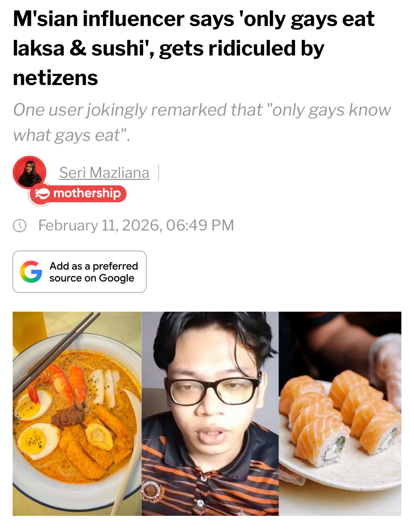Click the vertical divider after the author name
The width and height of the screenshot is (414, 532).
click(x=159, y=173)
